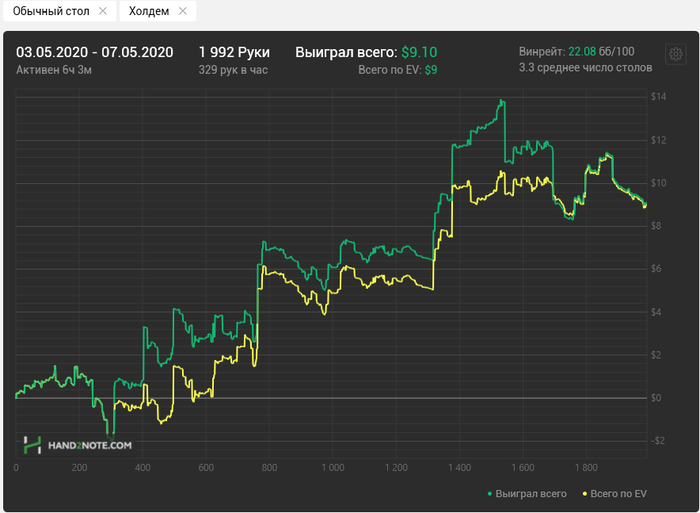Click the $12 y-axis label
The height and width of the screenshot is (513, 700).
pyautogui.click(x=658, y=140)
